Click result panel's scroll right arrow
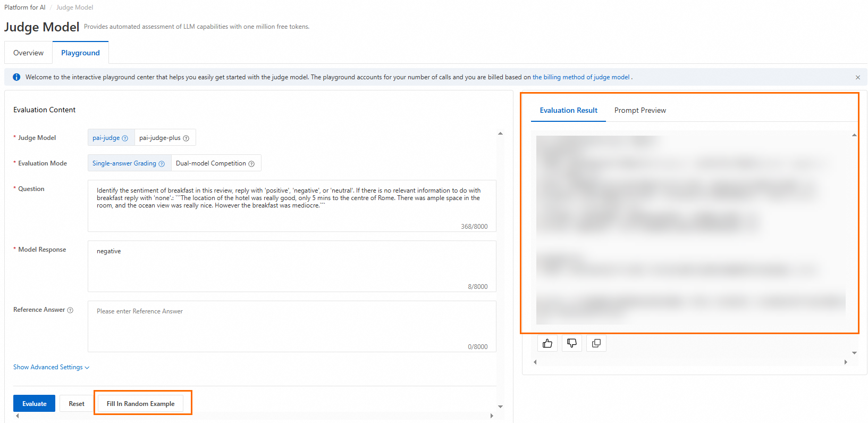 (846, 362)
